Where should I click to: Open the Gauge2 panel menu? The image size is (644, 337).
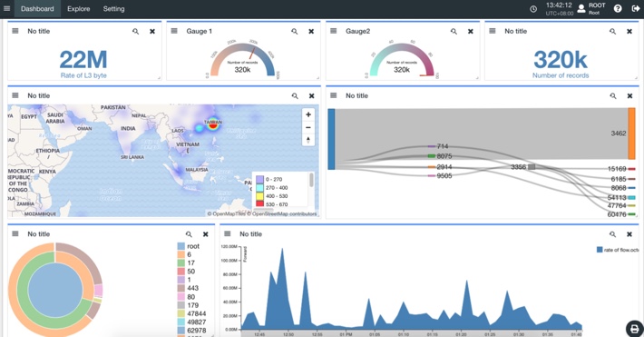tap(334, 31)
